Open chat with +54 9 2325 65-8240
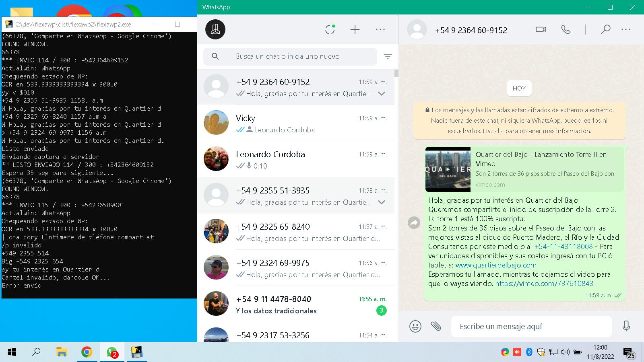The image size is (644, 362). pyautogui.click(x=296, y=232)
